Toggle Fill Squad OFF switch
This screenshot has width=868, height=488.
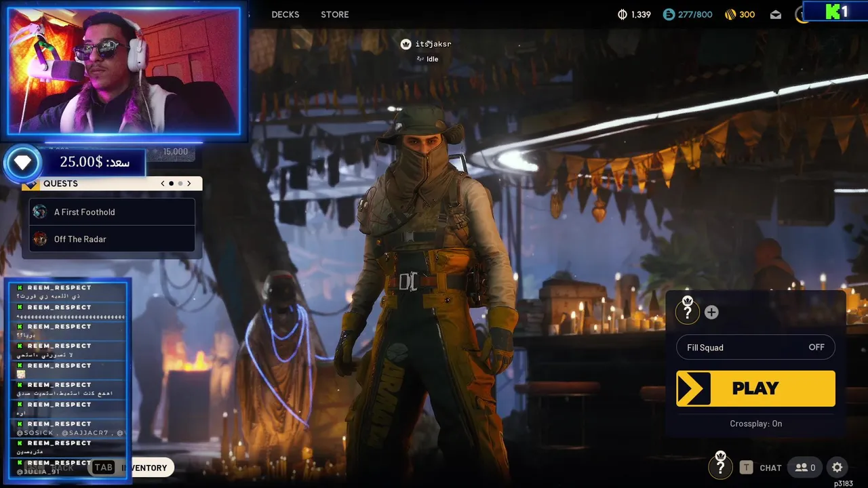pyautogui.click(x=755, y=348)
